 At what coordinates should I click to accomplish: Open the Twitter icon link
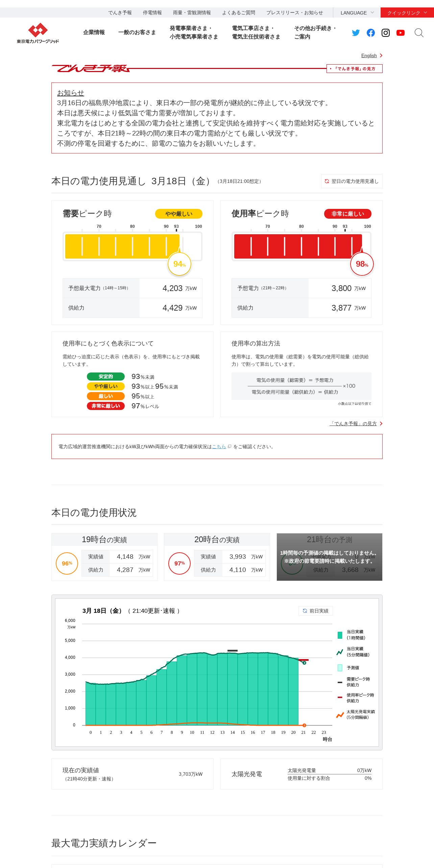pos(356,33)
